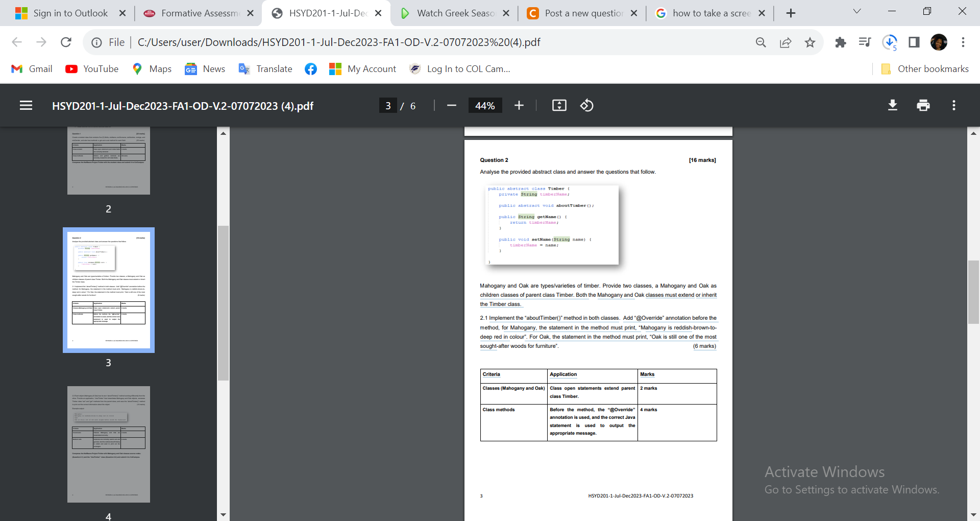The image size is (980, 521).
Task: Bookmark this page with the star icon
Action: click(x=810, y=42)
